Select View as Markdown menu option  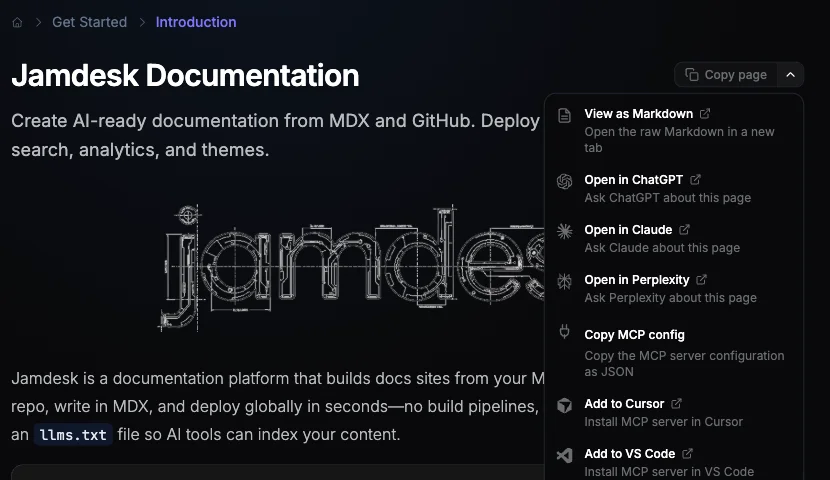(x=638, y=114)
